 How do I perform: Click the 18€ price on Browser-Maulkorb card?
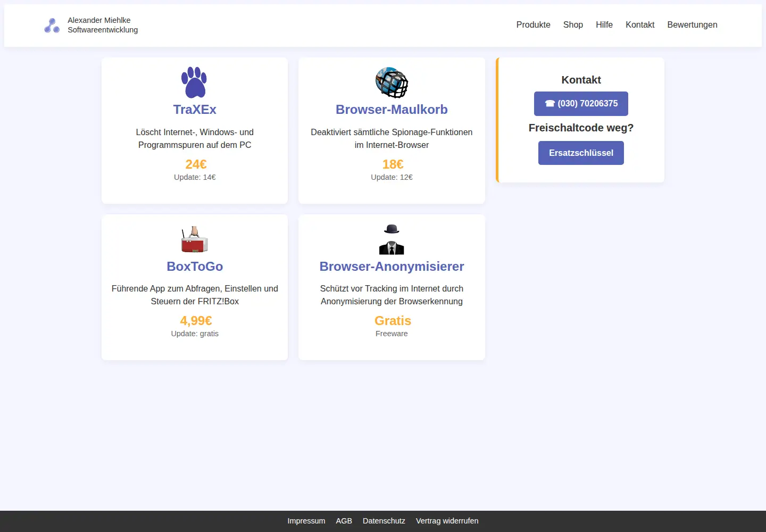(393, 164)
